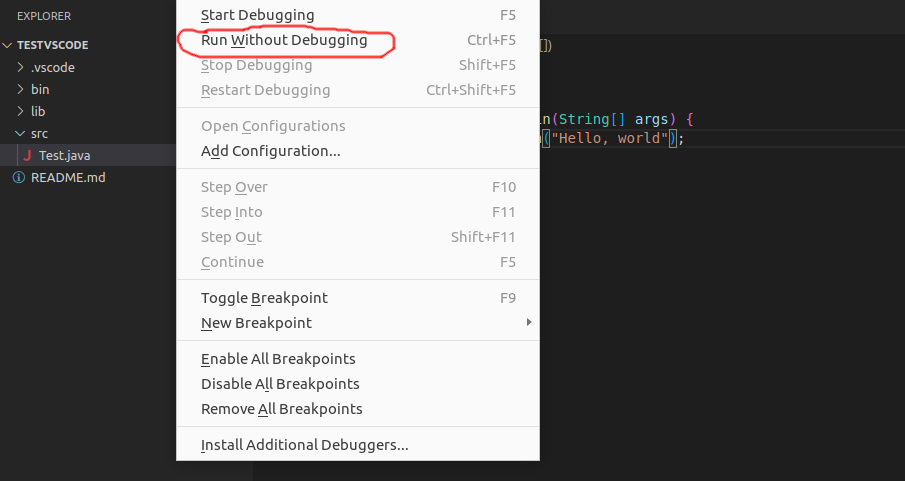Open the New Breakpoint submenu arrow
This screenshot has height=481, width=905.
529,322
